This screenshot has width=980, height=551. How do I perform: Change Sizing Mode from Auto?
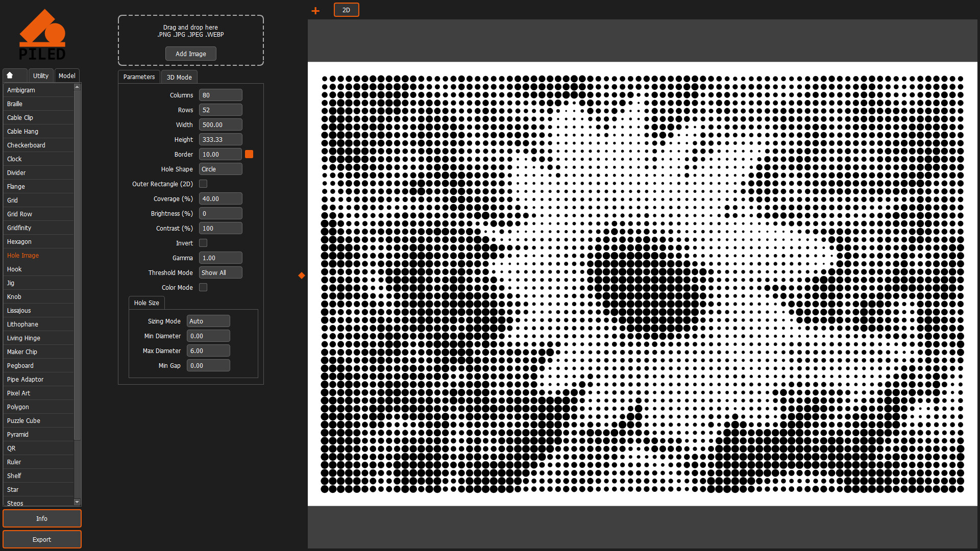tap(208, 320)
